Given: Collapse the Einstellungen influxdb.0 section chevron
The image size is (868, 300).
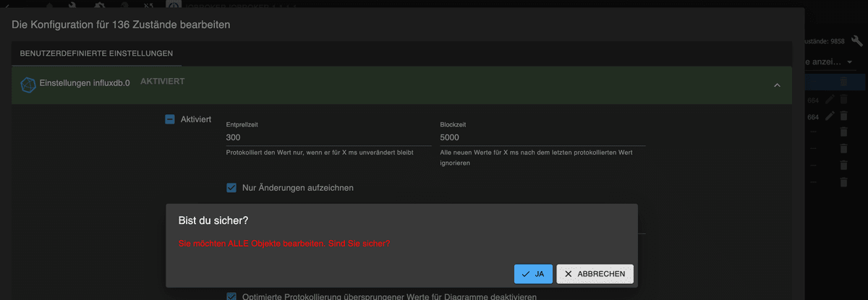Looking at the screenshot, I should 777,85.
